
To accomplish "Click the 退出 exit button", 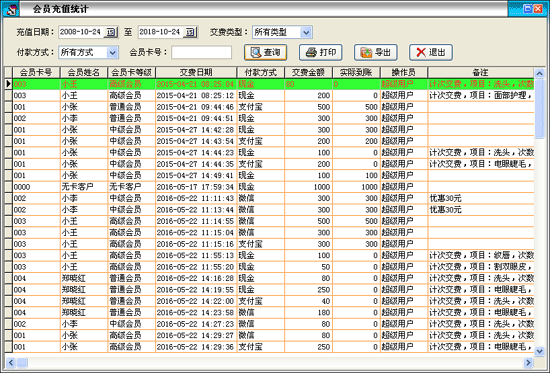I will tap(431, 53).
